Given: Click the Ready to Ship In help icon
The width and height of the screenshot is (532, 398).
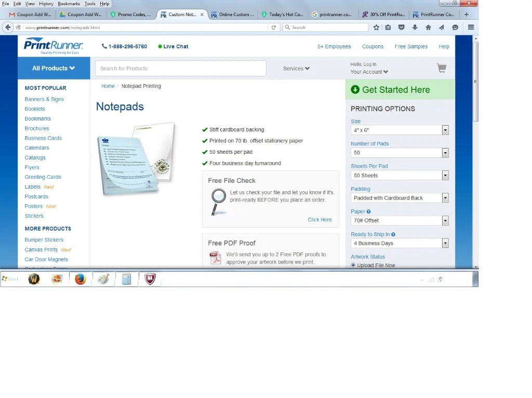Looking at the screenshot, I should pyautogui.click(x=393, y=234).
